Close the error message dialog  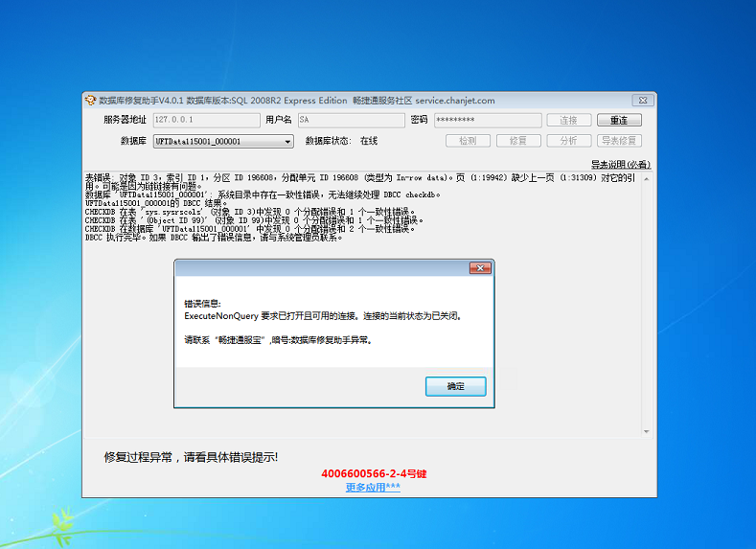[x=480, y=268]
